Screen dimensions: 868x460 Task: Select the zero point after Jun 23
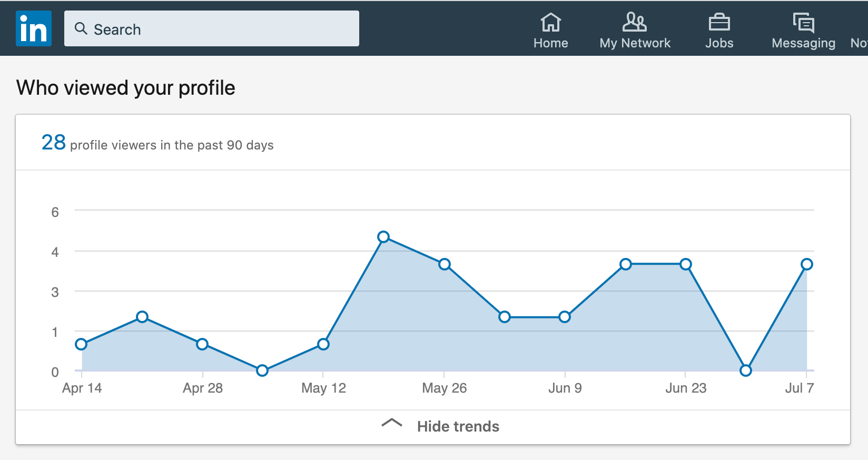coord(746,371)
